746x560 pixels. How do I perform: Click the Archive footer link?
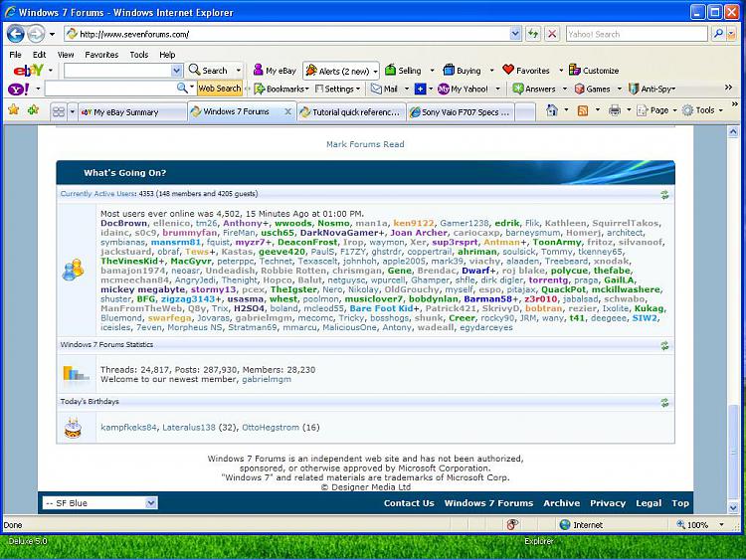(x=561, y=503)
